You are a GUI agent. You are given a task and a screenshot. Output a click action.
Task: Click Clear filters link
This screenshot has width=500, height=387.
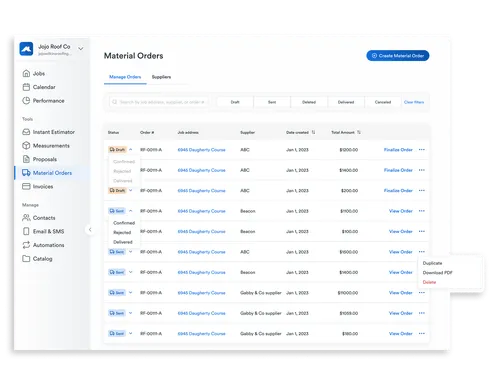click(414, 102)
